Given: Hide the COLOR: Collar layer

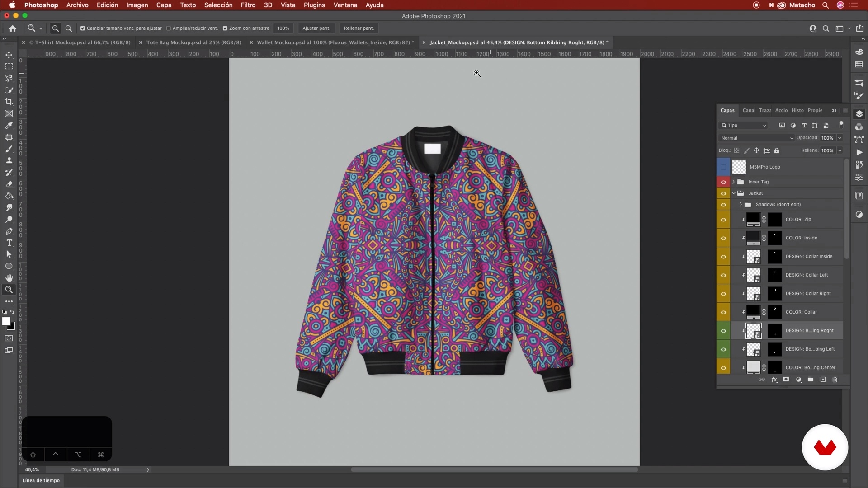Looking at the screenshot, I should tap(723, 312).
